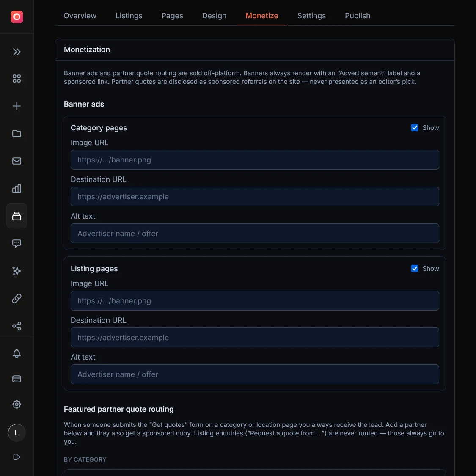Viewport: 476px width, 476px height.
Task: Focus Category pages Image URL field
Action: 255,160
